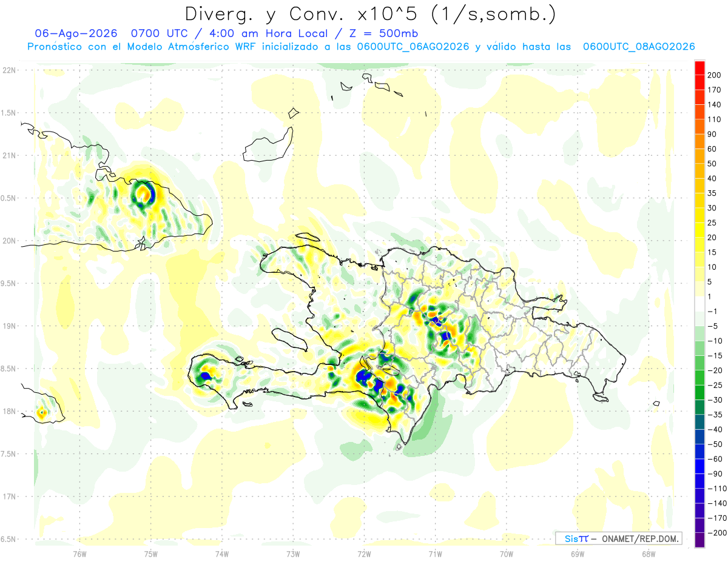This screenshot has height=562, width=728.
Task: Click the "-110" value on the color scale
Action: (718, 489)
